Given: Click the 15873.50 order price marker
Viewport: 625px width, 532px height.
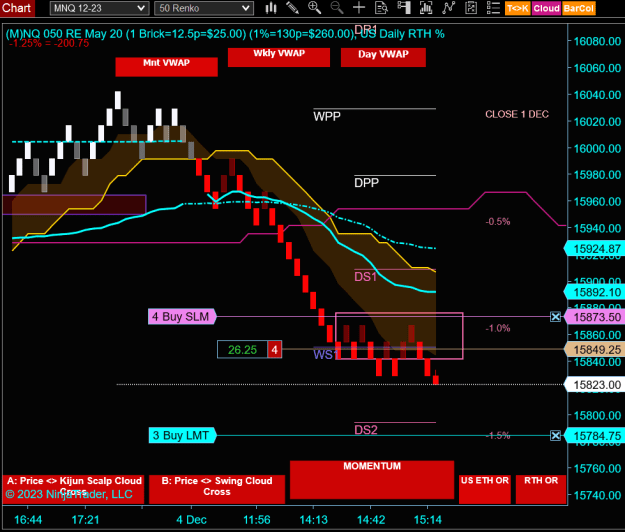Looking at the screenshot, I should [594, 317].
